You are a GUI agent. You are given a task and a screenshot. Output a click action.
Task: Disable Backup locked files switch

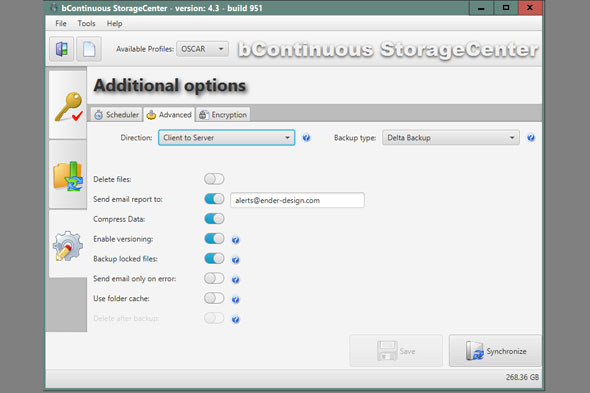tap(214, 259)
